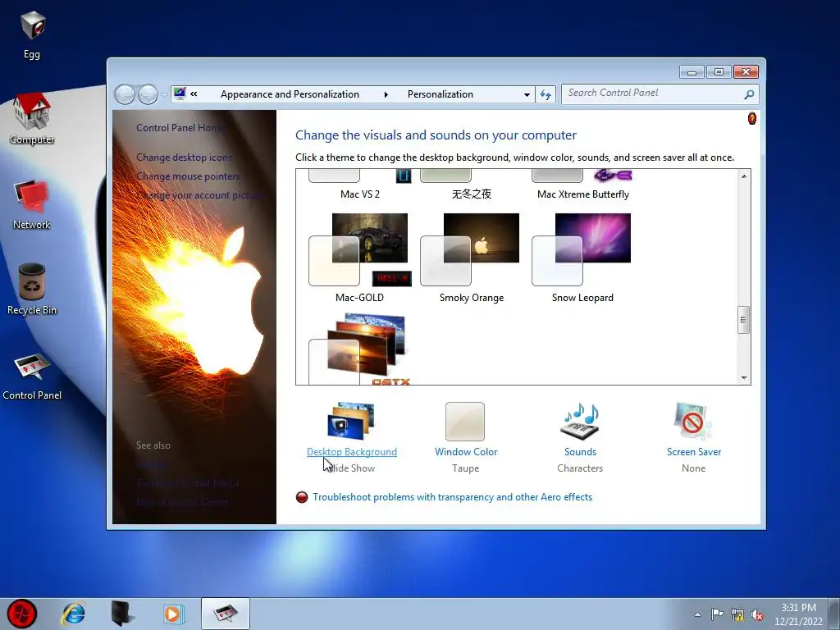Viewport: 840px width, 630px height.
Task: Click theme list scroll up arrow
Action: coord(743,176)
